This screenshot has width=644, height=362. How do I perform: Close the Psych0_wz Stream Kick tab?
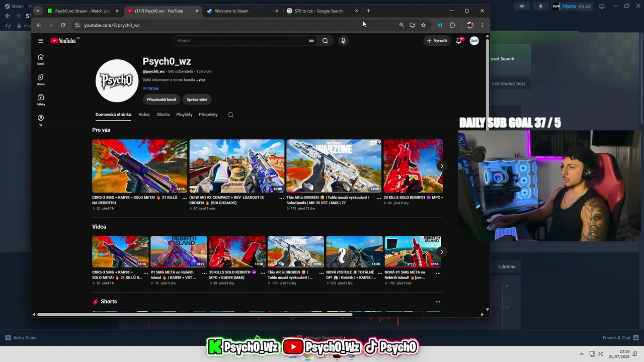click(117, 11)
